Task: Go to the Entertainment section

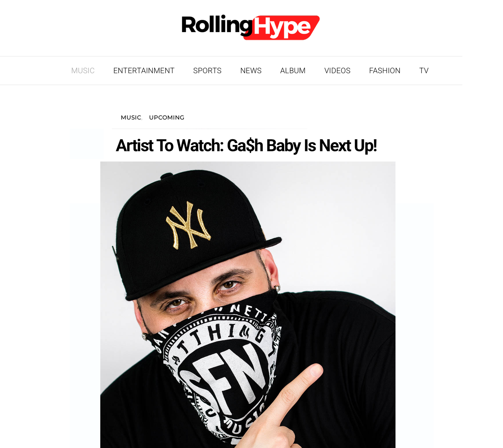Action: coord(144,71)
